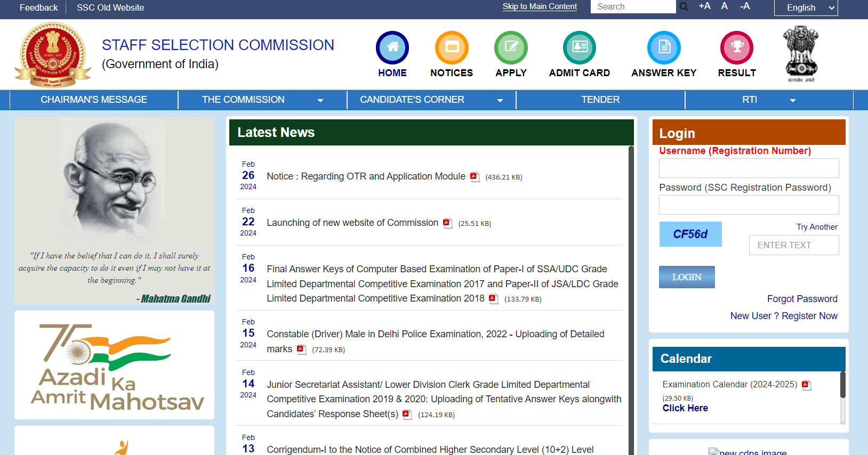Screen dimensions: 868x455
Task: Open the Home circular icon
Action: [392, 47]
